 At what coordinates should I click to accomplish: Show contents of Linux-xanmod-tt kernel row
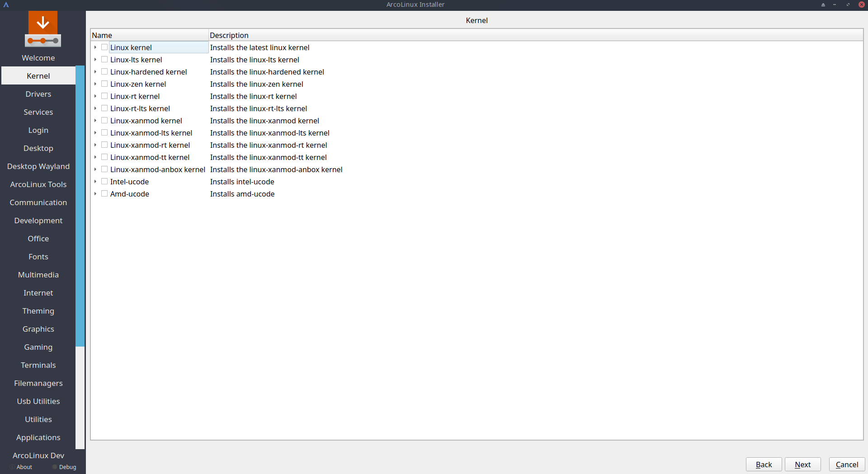(x=95, y=157)
